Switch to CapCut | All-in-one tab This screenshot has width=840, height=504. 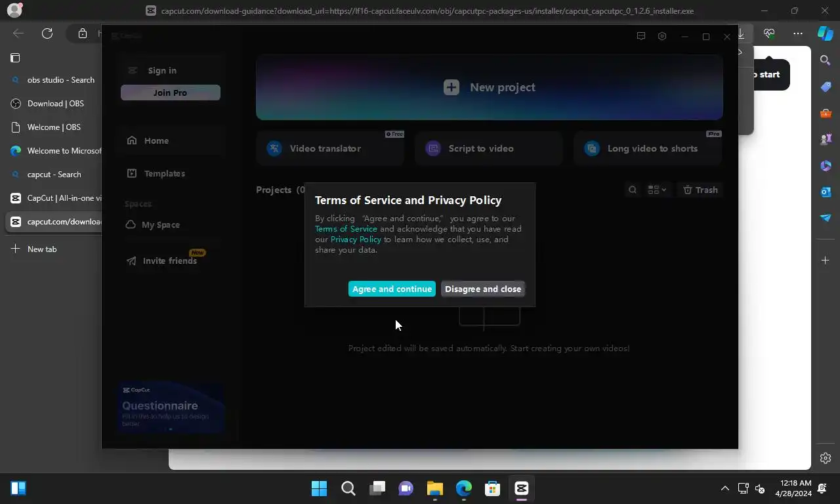(54, 198)
